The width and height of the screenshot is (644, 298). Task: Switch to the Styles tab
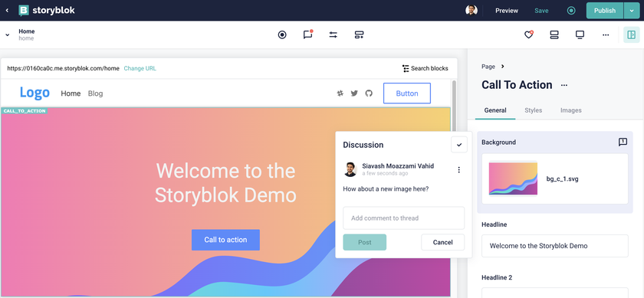533,110
